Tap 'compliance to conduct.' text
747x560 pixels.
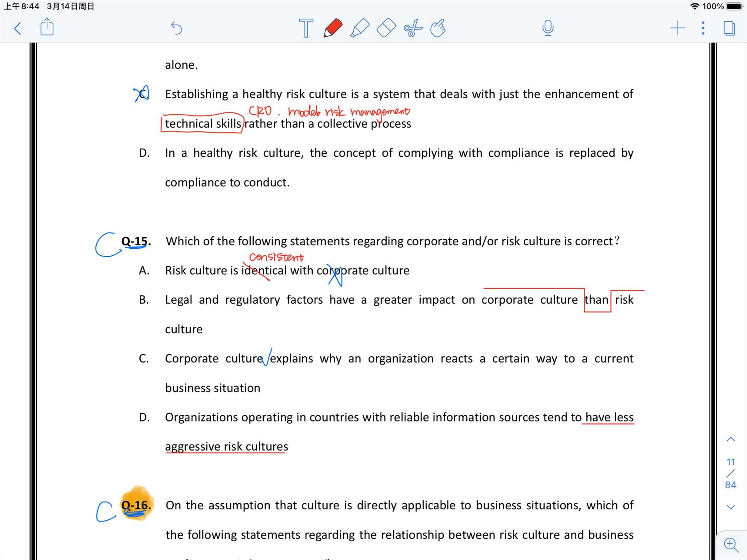pos(227,183)
